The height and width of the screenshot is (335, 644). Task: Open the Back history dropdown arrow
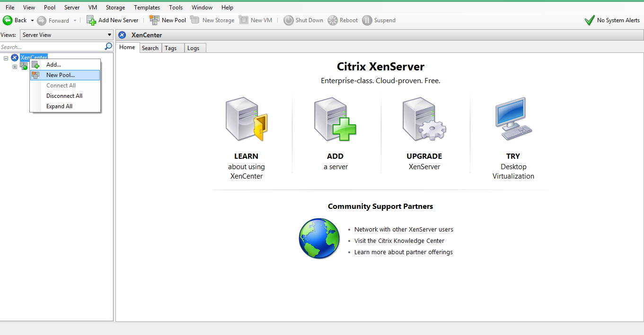(x=32, y=20)
